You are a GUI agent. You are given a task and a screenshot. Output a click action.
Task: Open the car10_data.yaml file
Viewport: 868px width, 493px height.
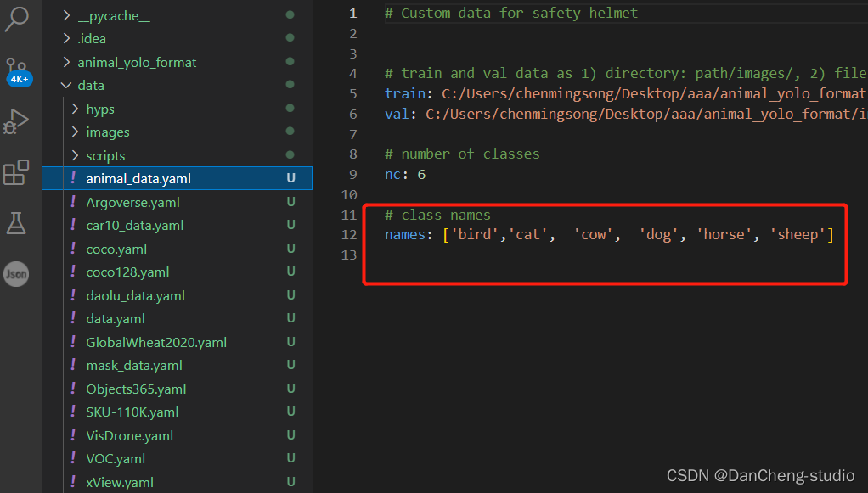(x=134, y=225)
